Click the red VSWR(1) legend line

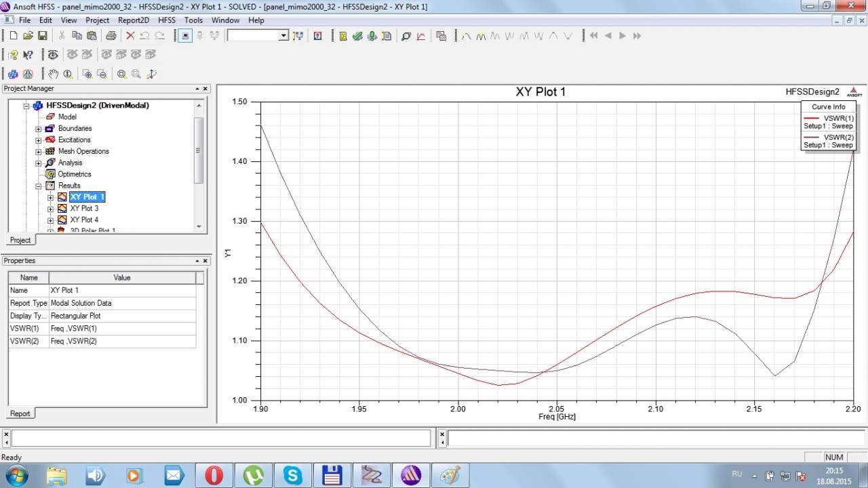pos(811,118)
